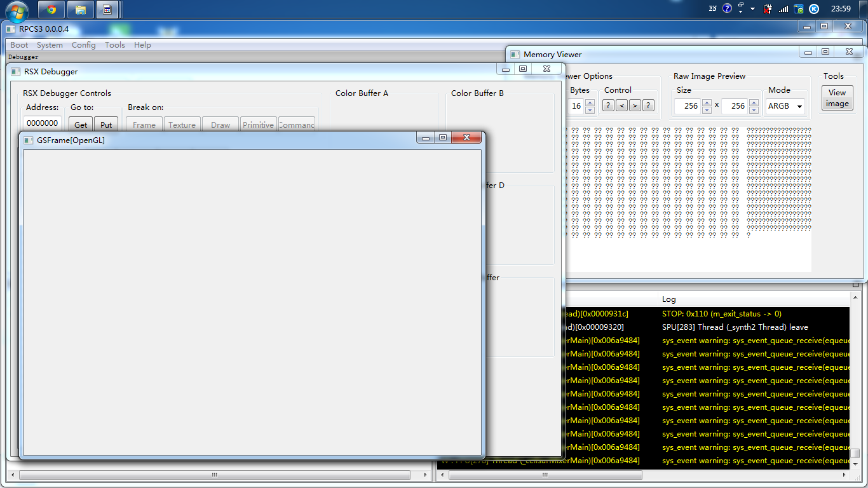This screenshot has width=868, height=488.
Task: Decrease the first Size value with down arrow
Action: [707, 110]
